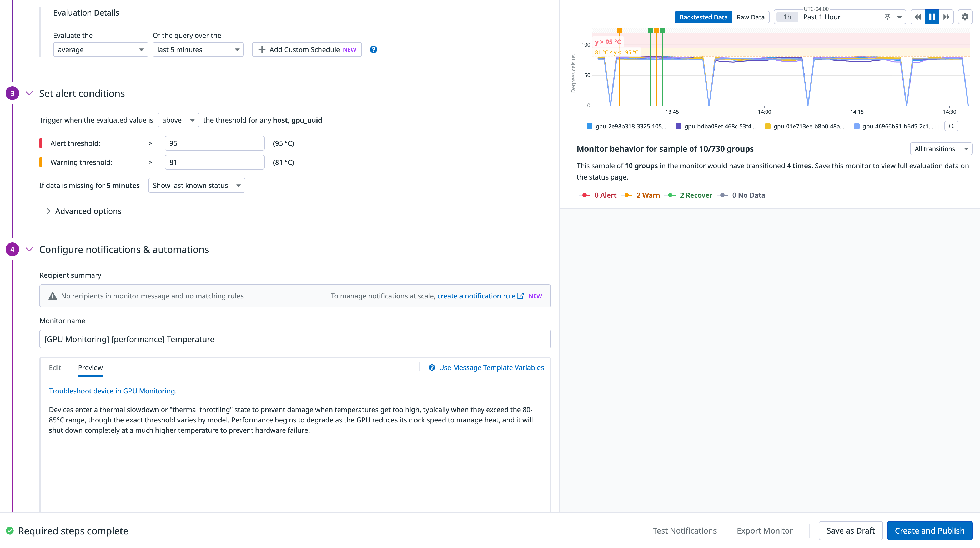Screen dimensions: 980x548
Task: Click the help question mark next to Custom Schedule
Action: [x=373, y=49]
